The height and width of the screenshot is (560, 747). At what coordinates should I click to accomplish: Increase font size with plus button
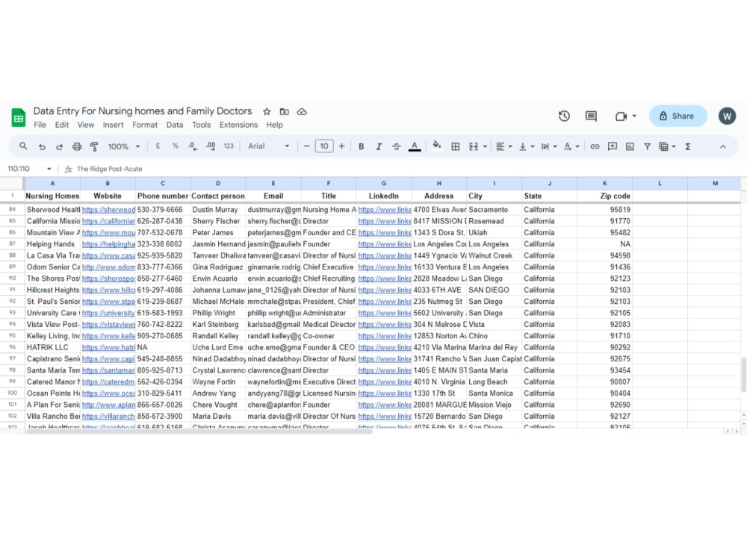tap(341, 146)
